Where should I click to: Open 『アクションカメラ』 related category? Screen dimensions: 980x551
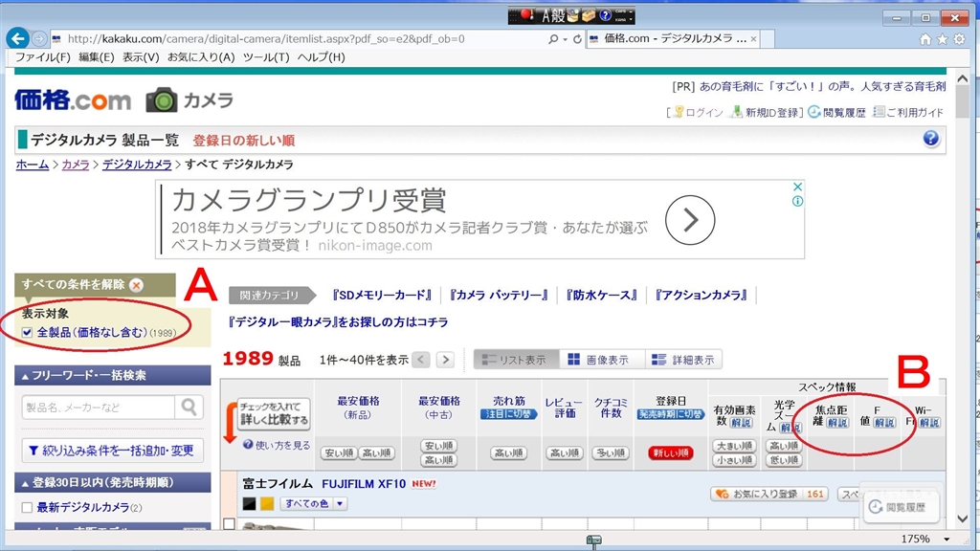(x=701, y=295)
